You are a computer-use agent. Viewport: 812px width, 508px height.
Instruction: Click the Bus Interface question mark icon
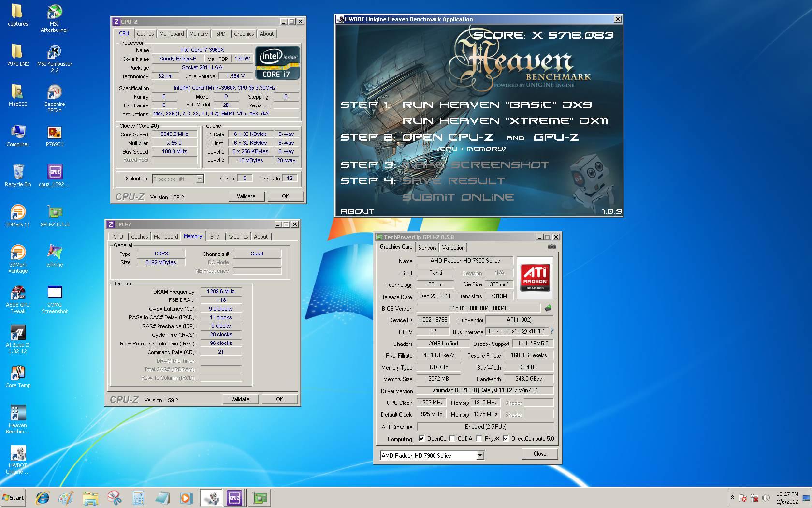[551, 331]
